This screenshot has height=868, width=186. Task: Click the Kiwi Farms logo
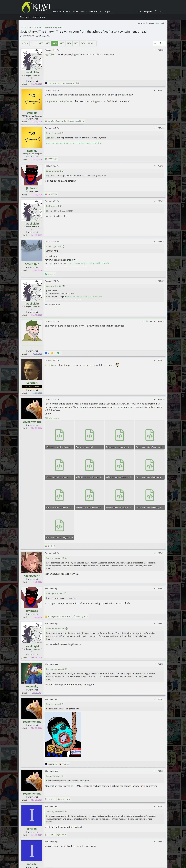tap(36, 7)
